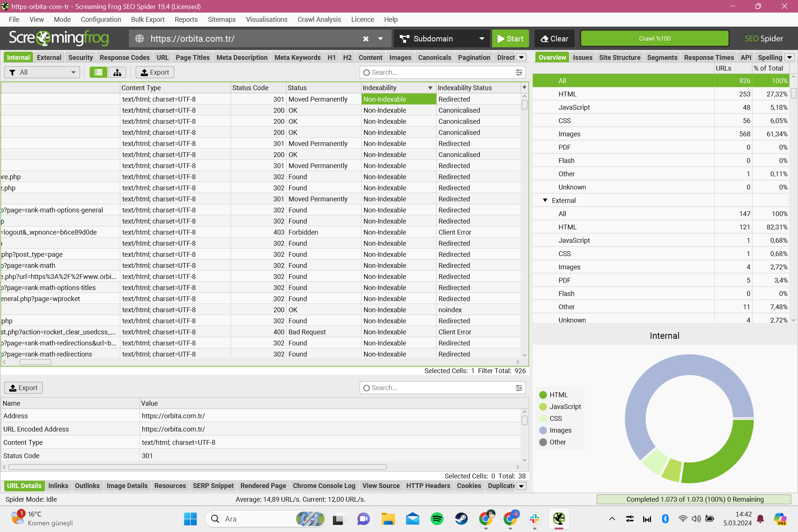The image size is (798, 532).
Task: Open the Bluetooth tray icon
Action: (x=665, y=519)
